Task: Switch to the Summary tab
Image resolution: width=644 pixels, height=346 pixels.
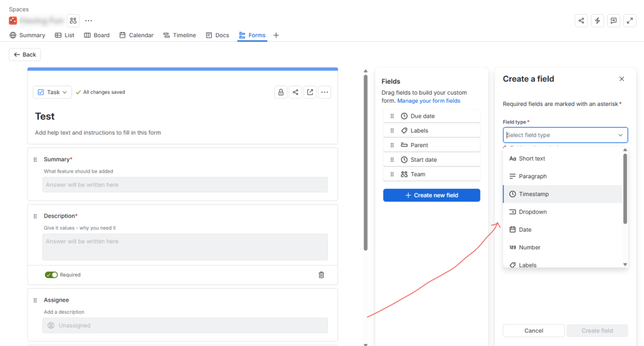Action: coord(27,35)
